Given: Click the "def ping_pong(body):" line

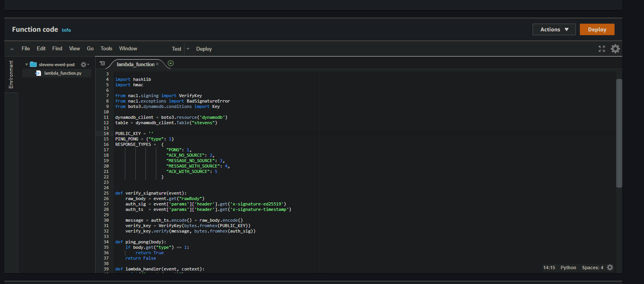Looking at the screenshot, I should pyautogui.click(x=140, y=242).
